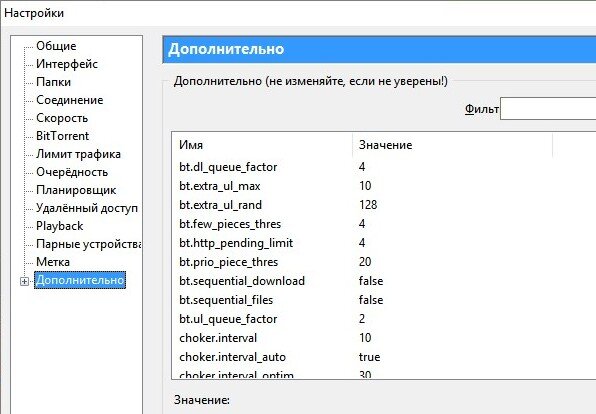Select the bt.http_pending_limit row

[384, 243]
